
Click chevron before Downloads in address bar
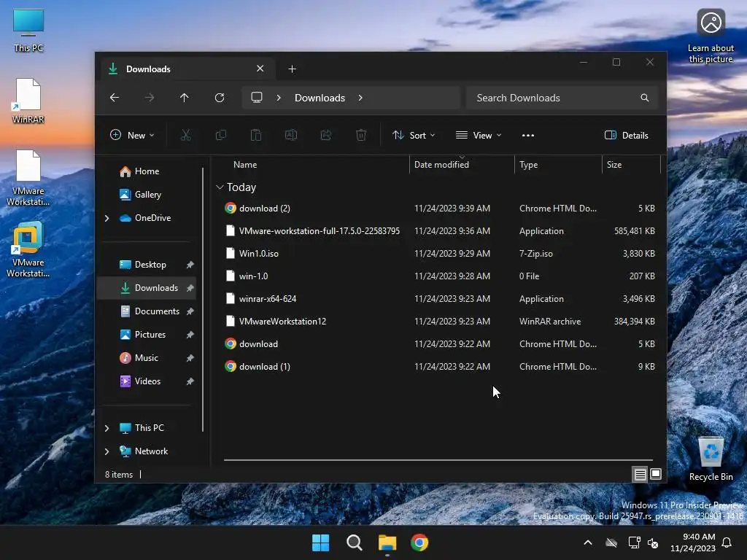pos(279,98)
